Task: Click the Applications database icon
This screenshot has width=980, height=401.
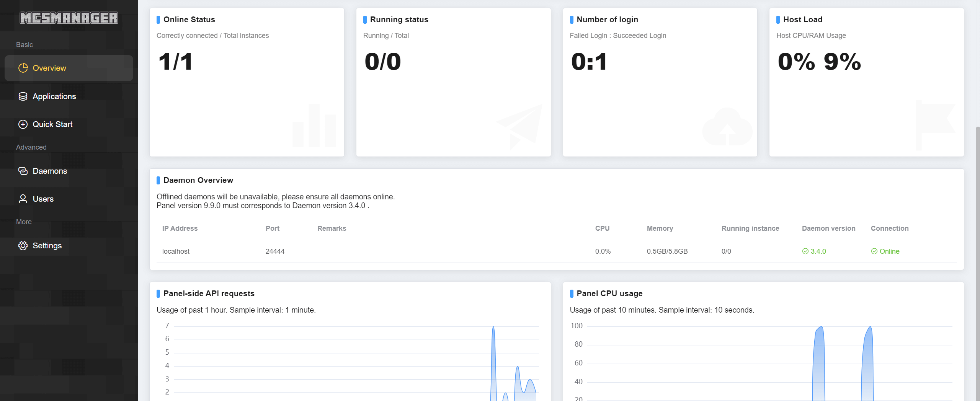Action: [x=23, y=96]
